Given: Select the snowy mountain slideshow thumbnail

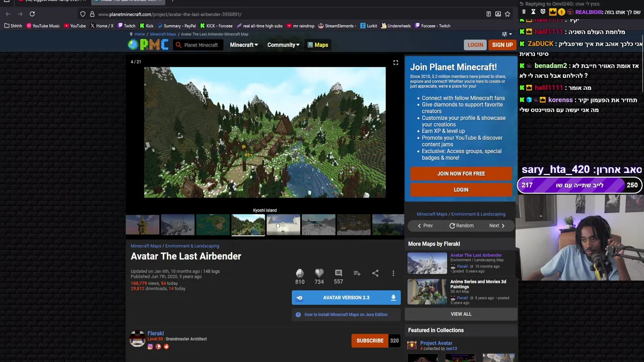Looking at the screenshot, I should pos(178,225).
